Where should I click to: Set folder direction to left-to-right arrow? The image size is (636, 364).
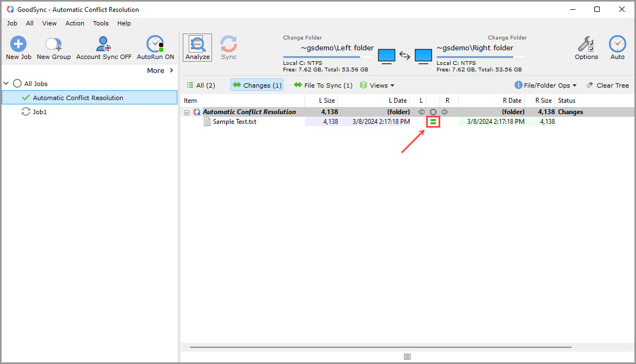[445, 112]
